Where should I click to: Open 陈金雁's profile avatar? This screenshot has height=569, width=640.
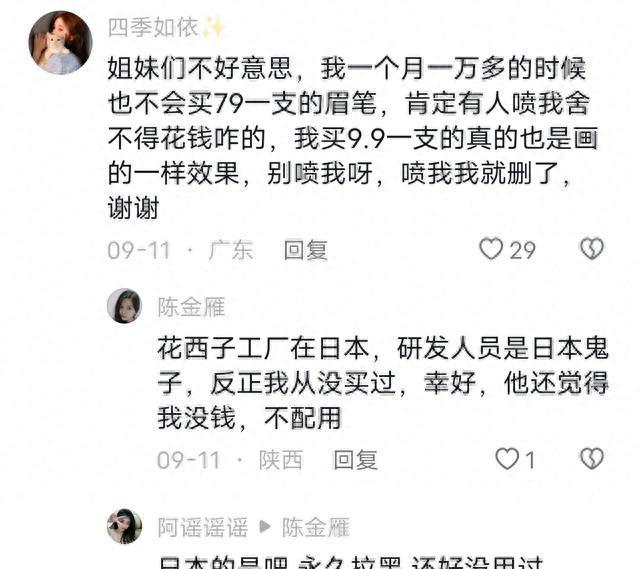pyautogui.click(x=124, y=306)
